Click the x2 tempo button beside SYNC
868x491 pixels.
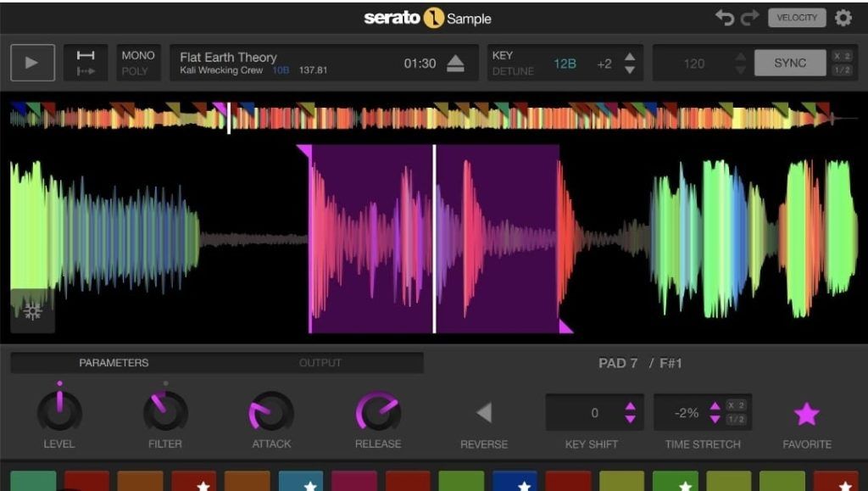point(842,56)
